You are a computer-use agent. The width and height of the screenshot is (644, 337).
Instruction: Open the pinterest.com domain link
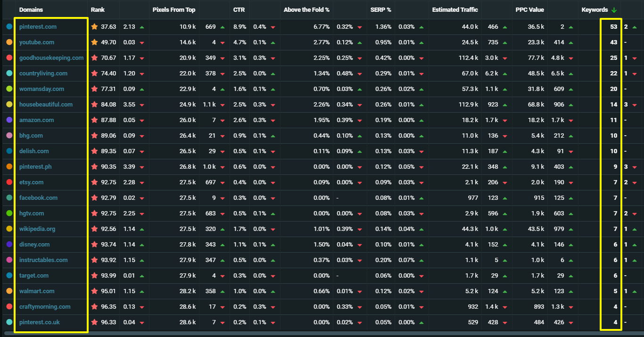pyautogui.click(x=38, y=27)
